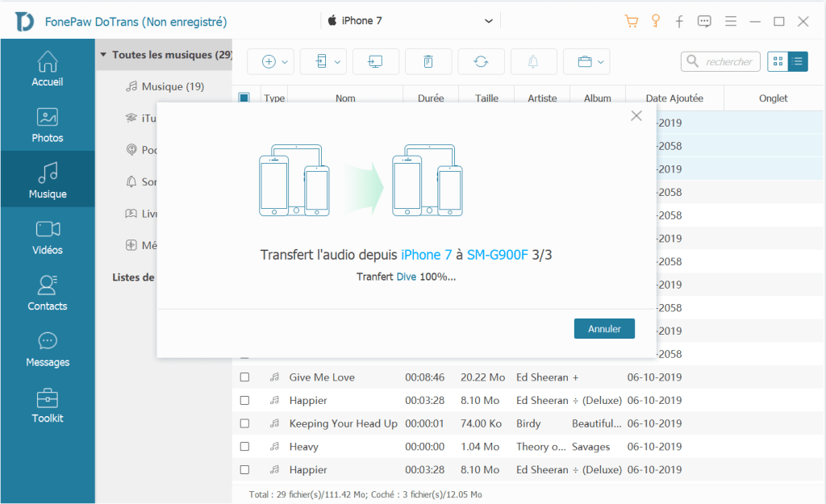Select the Heavy song name
Viewport: 826px width, 504px height.
pos(303,447)
